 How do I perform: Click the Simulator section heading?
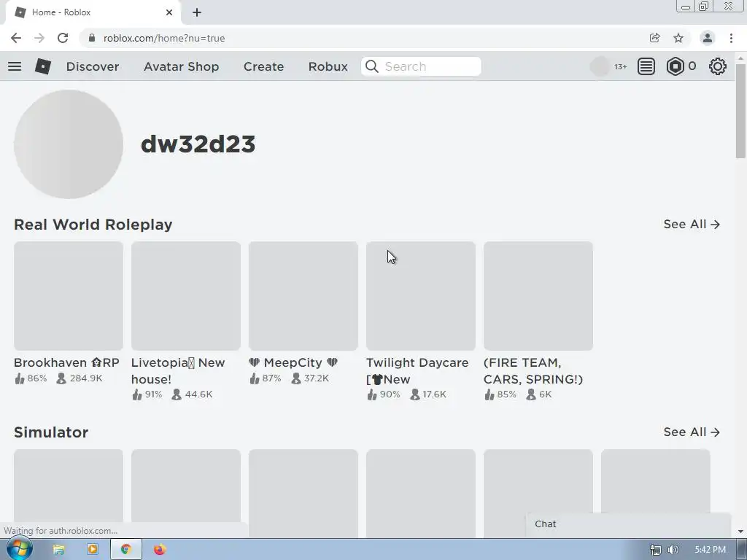pyautogui.click(x=51, y=432)
